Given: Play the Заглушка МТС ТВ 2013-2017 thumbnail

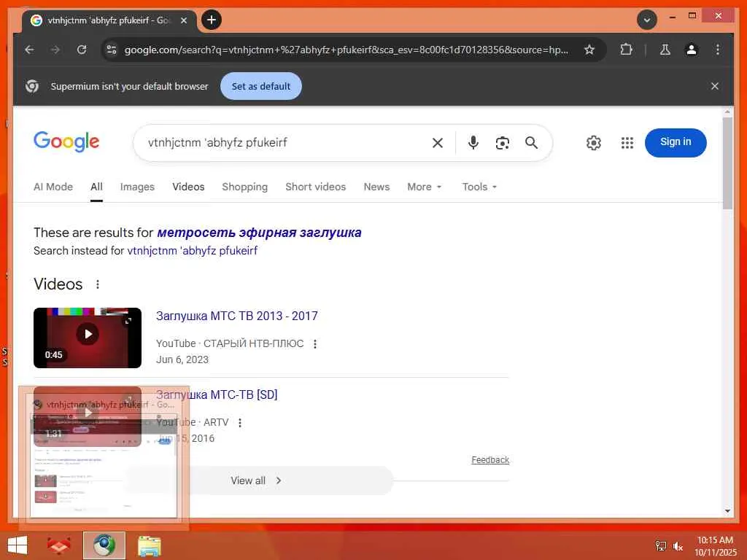Looking at the screenshot, I should click(88, 338).
